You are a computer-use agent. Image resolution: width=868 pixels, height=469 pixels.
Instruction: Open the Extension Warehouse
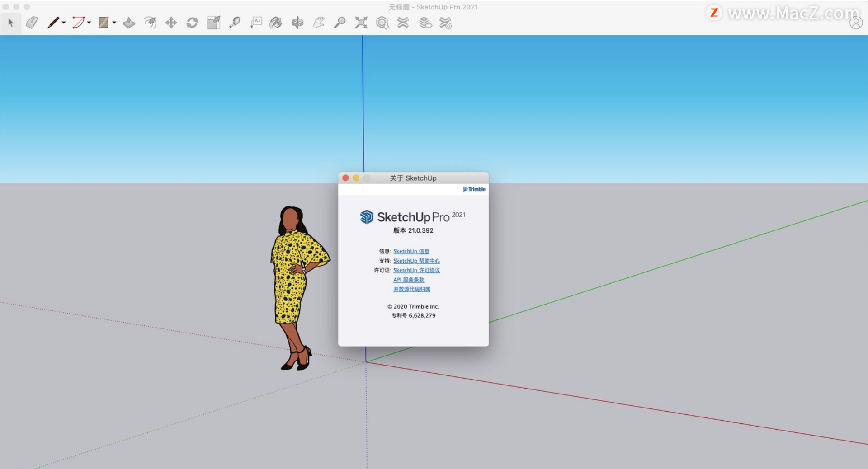pyautogui.click(x=403, y=23)
